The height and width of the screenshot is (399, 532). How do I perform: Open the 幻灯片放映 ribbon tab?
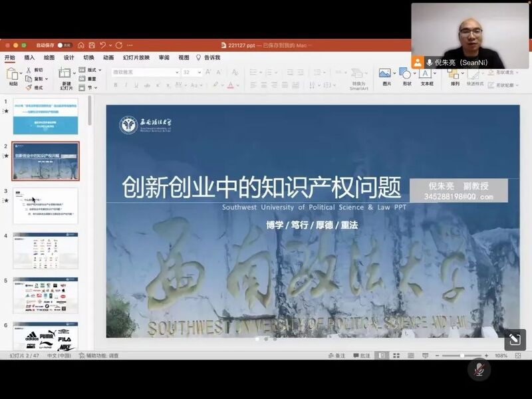(136, 57)
